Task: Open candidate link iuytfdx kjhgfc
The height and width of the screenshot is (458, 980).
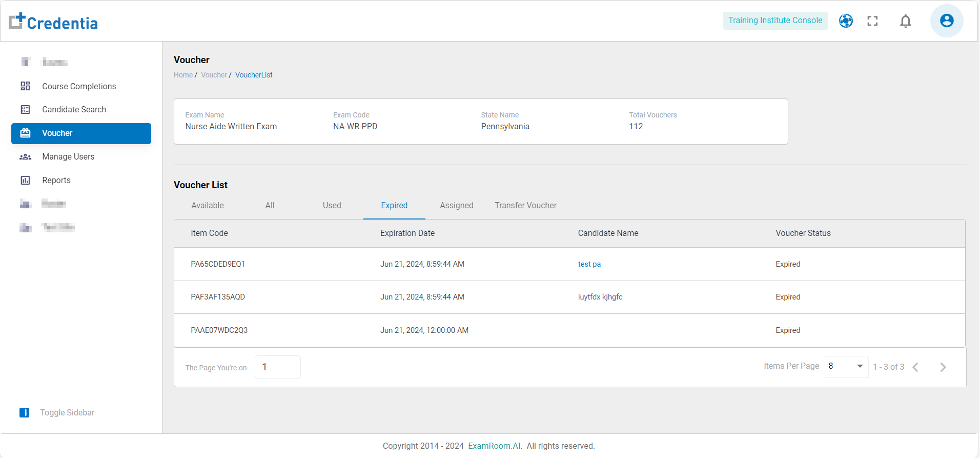Action: point(600,297)
